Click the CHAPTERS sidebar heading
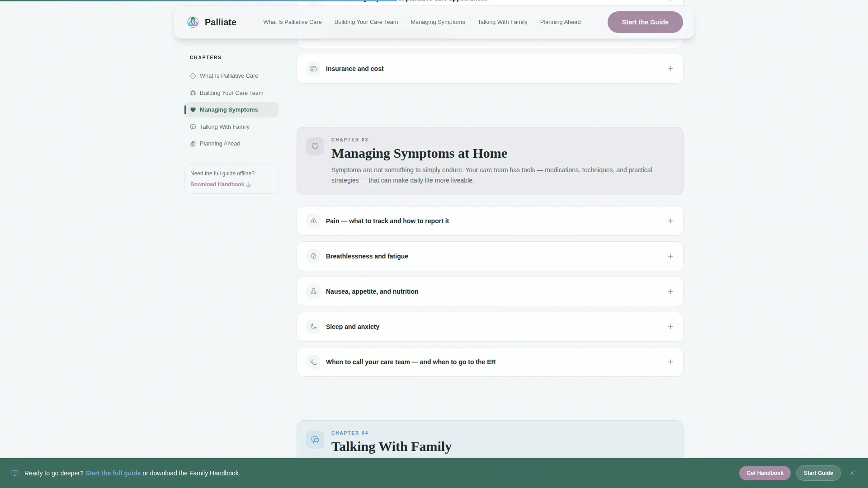The width and height of the screenshot is (868, 488). coord(206,58)
